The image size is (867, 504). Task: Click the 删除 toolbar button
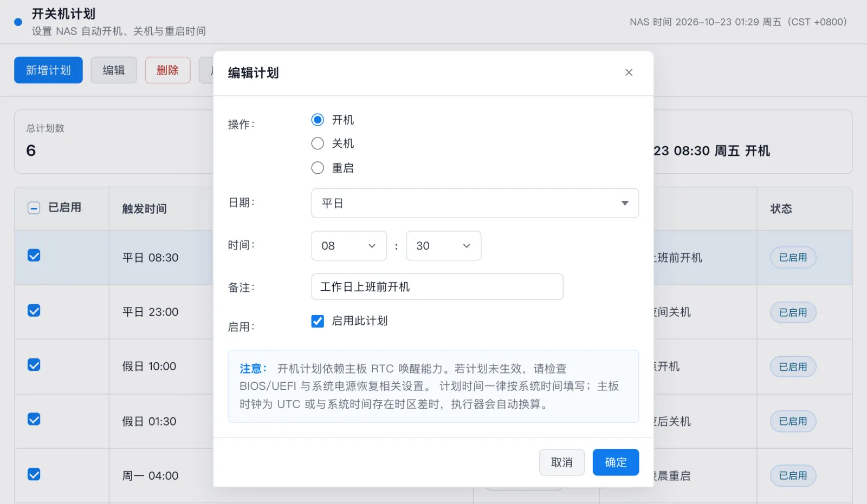(167, 70)
